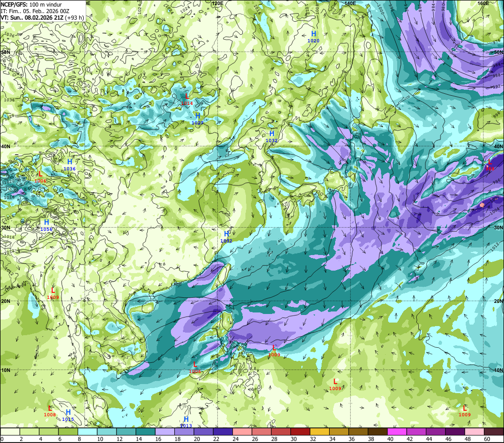Pick the light cyan swatch between 8 and 10
This screenshot has height=443, width=504.
[87, 431]
